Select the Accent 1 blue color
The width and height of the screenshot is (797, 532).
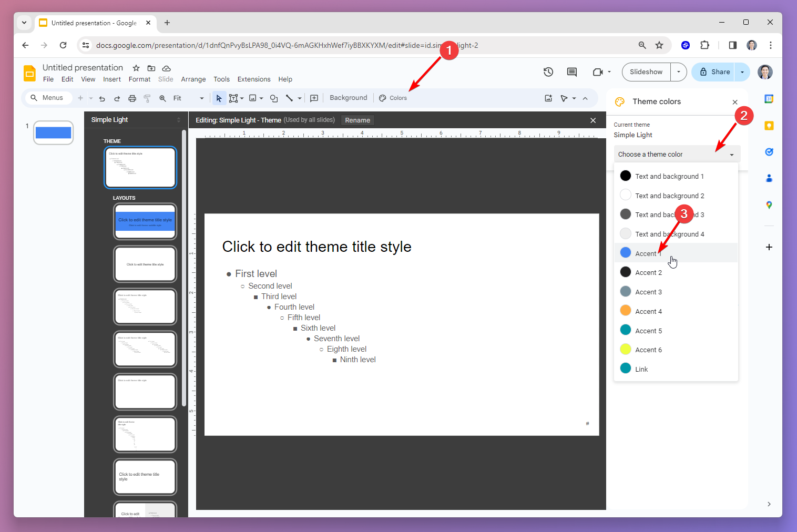tap(676, 253)
